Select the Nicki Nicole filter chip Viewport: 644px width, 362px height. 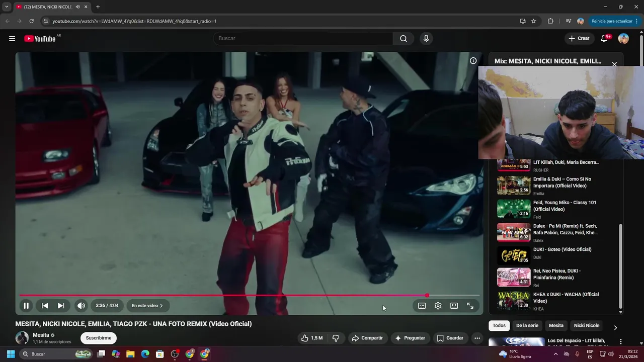coord(587,326)
